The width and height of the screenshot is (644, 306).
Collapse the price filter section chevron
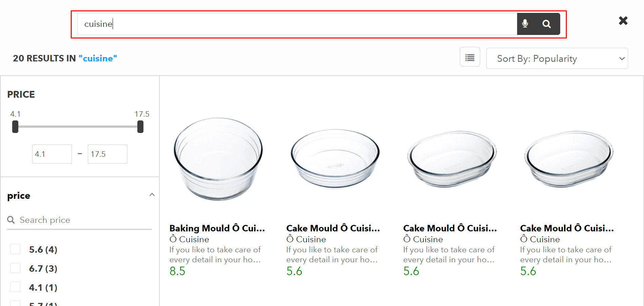(x=152, y=195)
